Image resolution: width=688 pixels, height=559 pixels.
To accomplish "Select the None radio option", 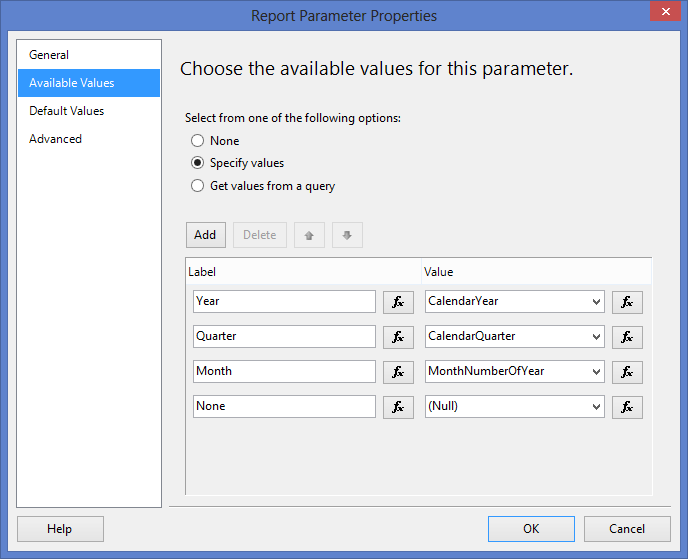I will (198, 141).
